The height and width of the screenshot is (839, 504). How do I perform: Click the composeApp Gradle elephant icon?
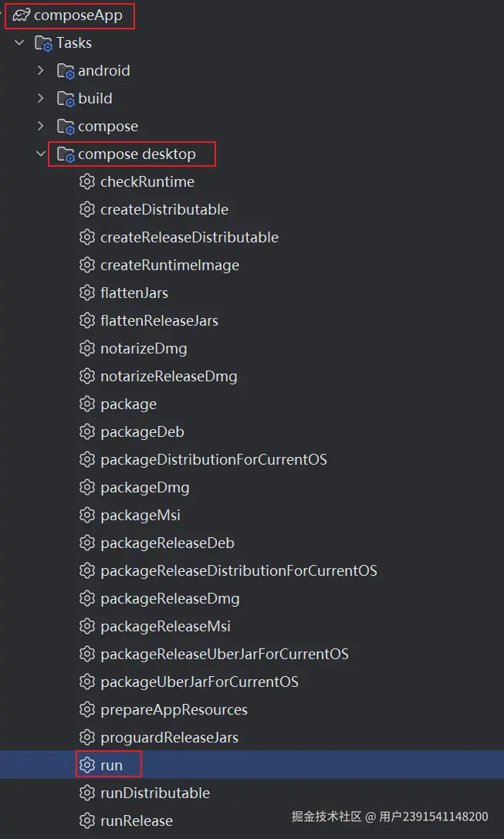coord(21,15)
